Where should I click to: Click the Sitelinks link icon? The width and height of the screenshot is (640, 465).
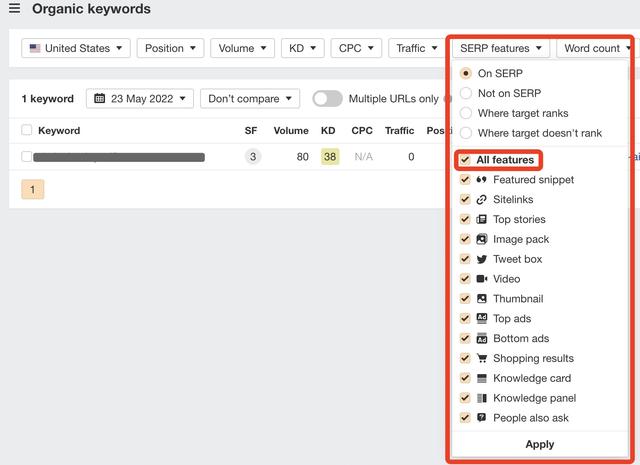point(482,200)
